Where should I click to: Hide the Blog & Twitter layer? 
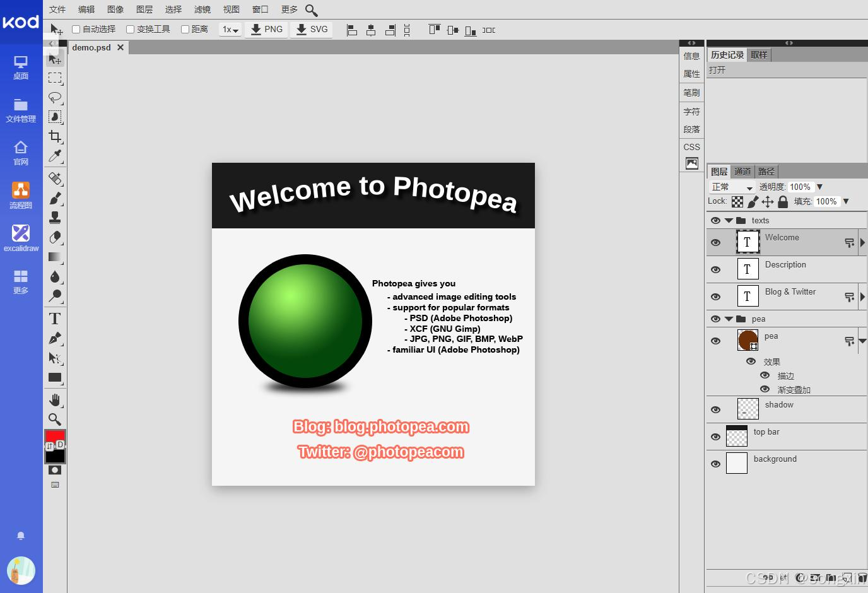715,297
